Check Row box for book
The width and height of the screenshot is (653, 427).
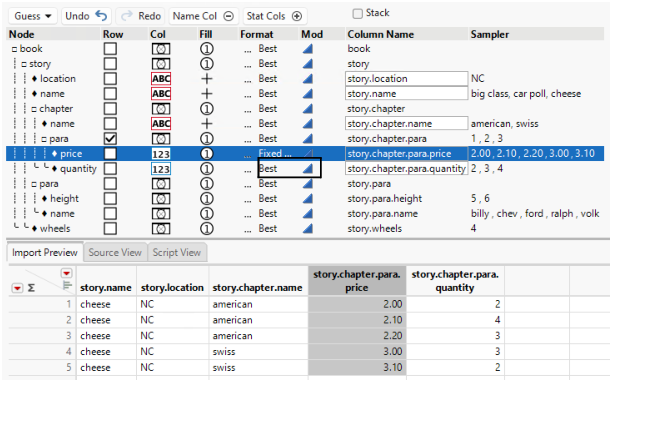(x=110, y=49)
